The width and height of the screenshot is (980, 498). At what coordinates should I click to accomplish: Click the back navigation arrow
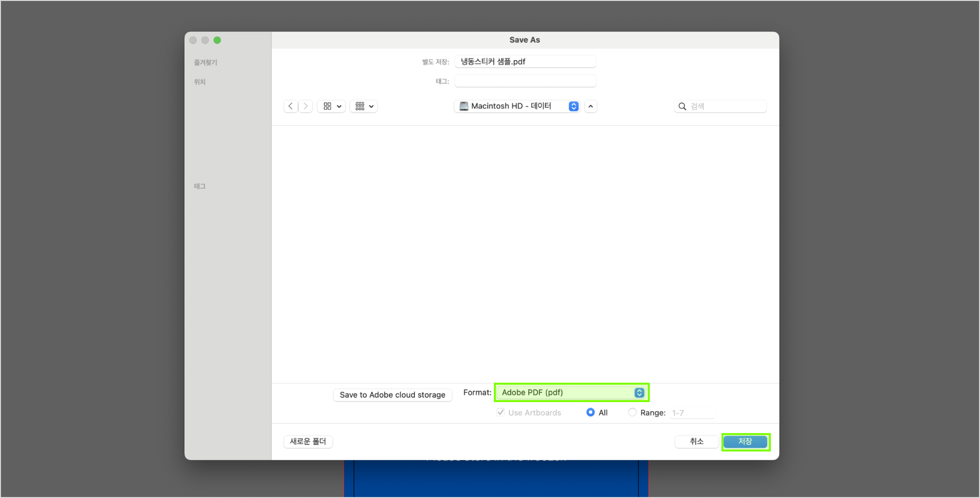[291, 106]
